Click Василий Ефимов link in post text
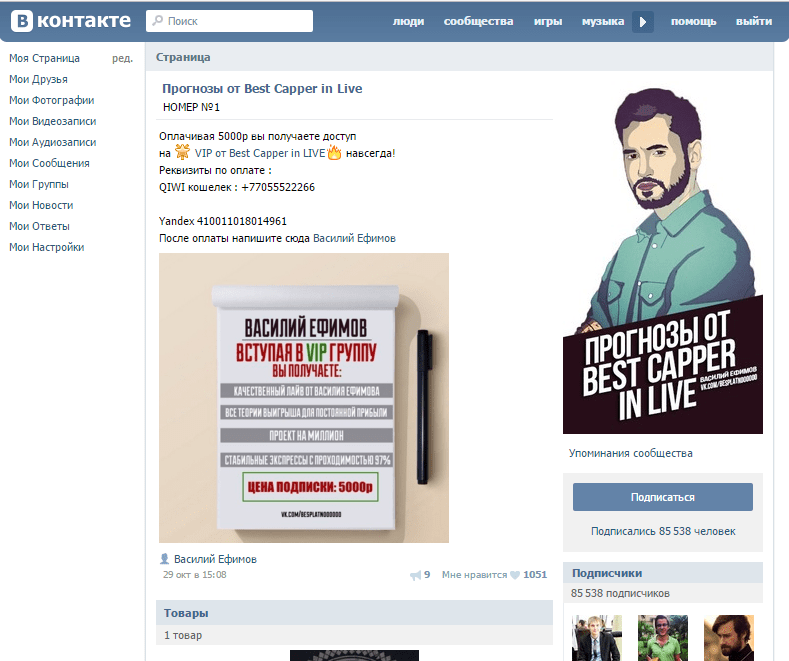789x661 pixels. (x=354, y=238)
